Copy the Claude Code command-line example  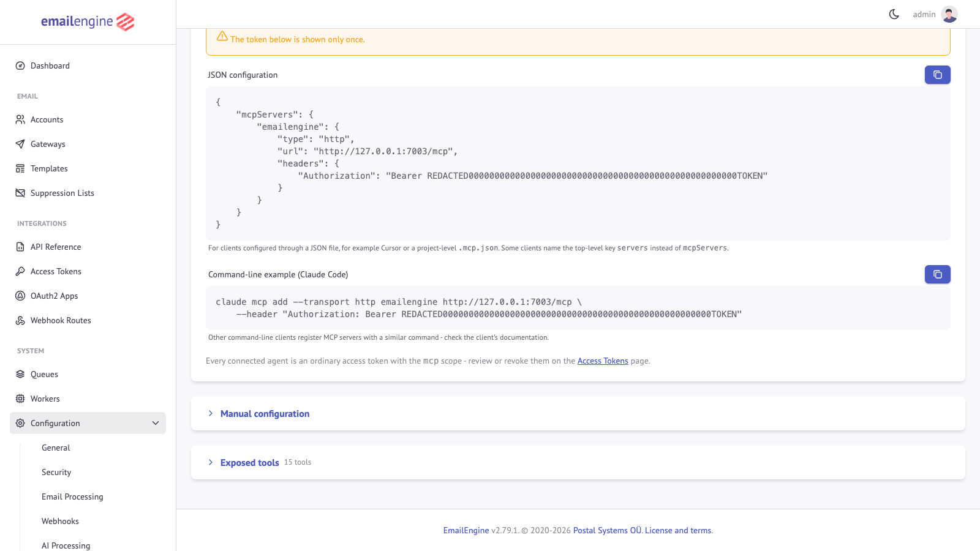tap(938, 274)
